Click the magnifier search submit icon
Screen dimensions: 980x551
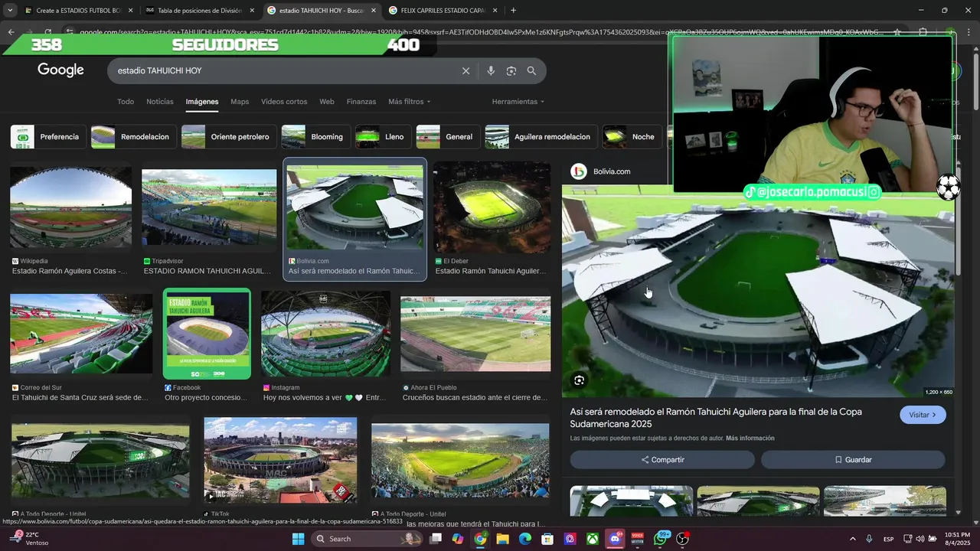coord(531,70)
